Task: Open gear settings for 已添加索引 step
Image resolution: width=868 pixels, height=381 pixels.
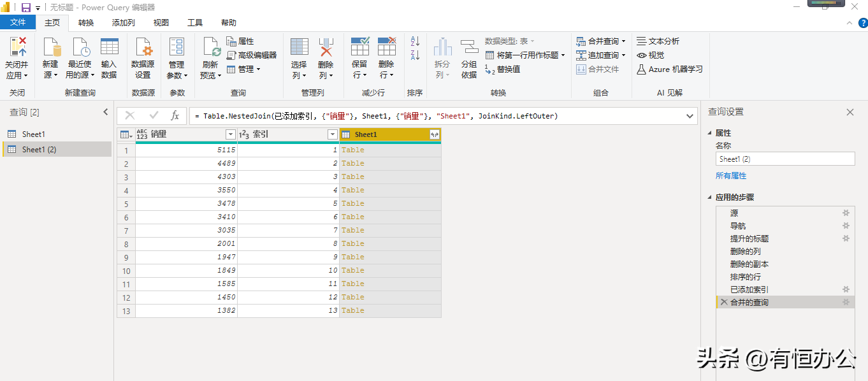Action: click(846, 290)
